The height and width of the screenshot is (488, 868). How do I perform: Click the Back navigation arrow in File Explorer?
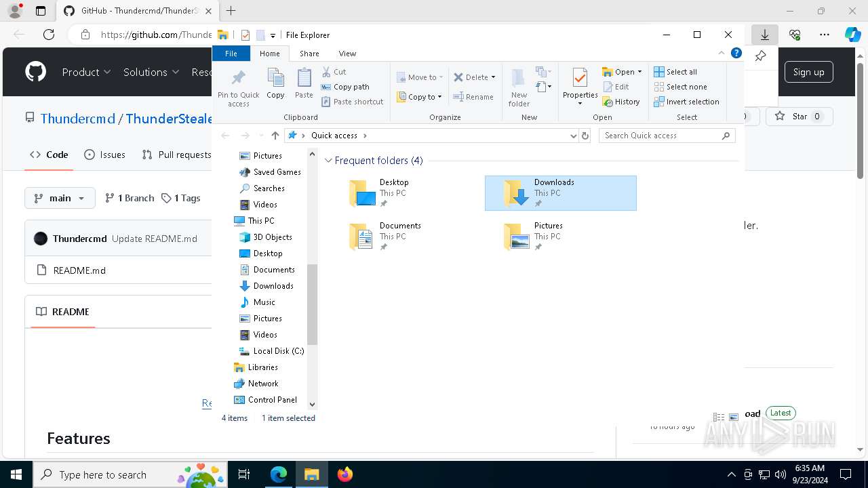pyautogui.click(x=225, y=136)
